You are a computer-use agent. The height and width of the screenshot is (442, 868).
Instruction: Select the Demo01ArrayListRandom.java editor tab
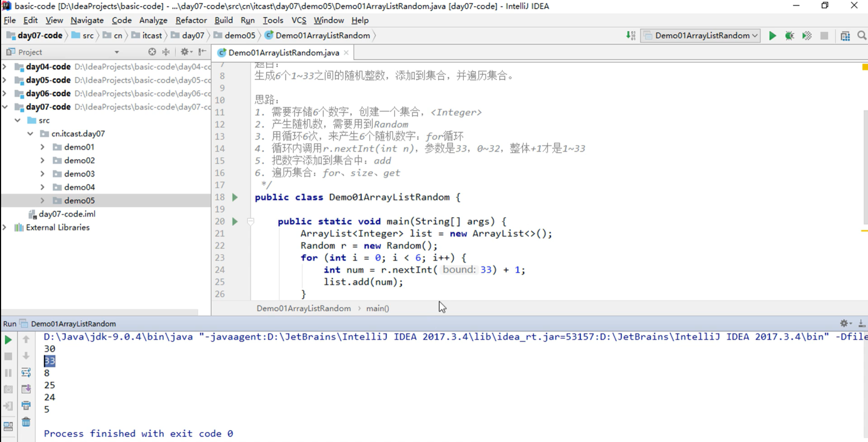tap(283, 53)
